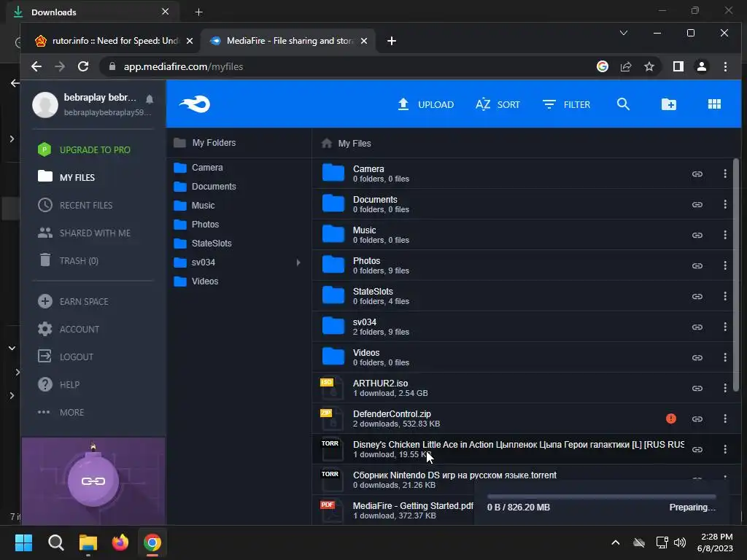Click UPGRADE TO PRO link
This screenshot has height=560, width=747.
point(84,149)
